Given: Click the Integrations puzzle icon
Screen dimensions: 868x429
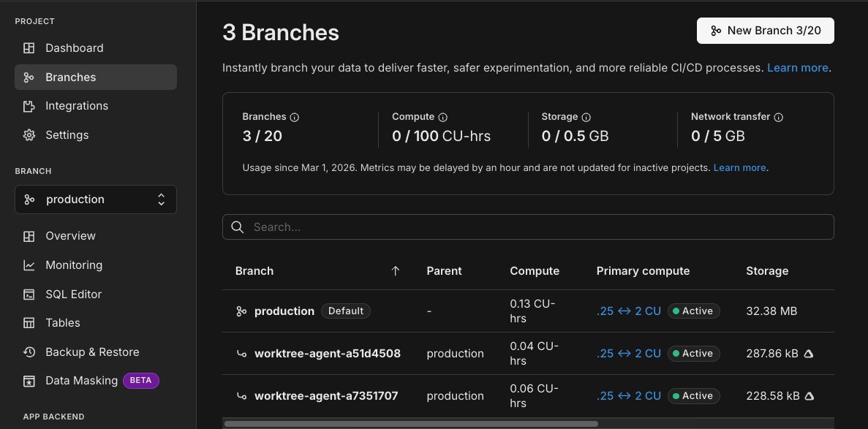Looking at the screenshot, I should tap(29, 106).
